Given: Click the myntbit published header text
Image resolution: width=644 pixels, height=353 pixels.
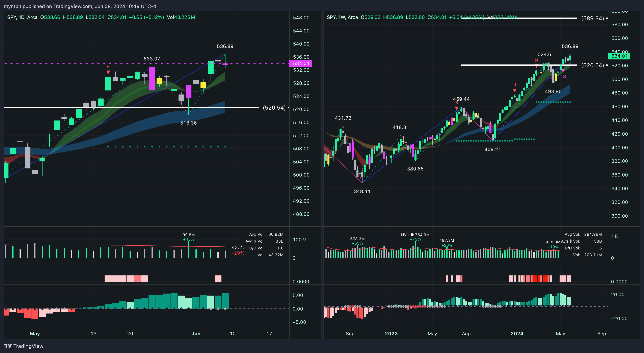Looking at the screenshot, I should (80, 6).
